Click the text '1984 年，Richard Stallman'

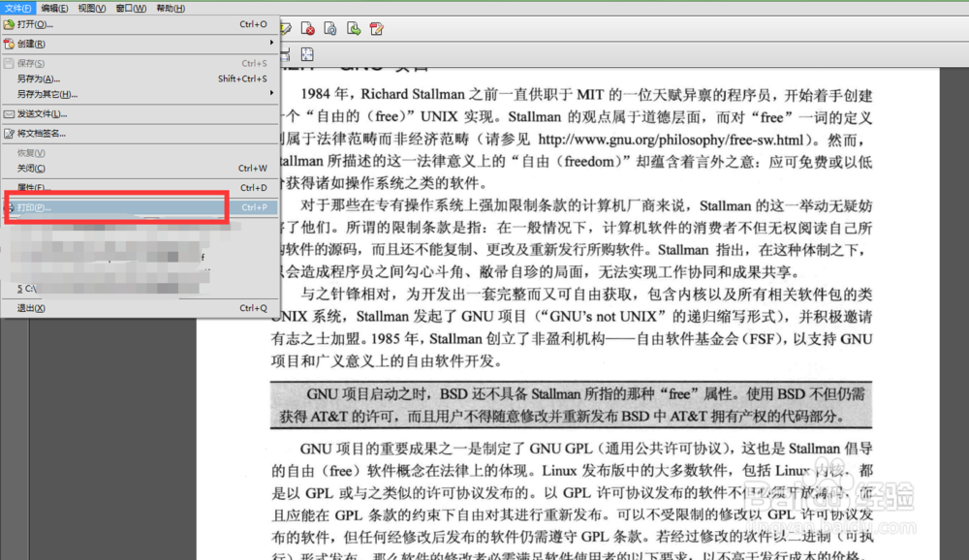[382, 95]
